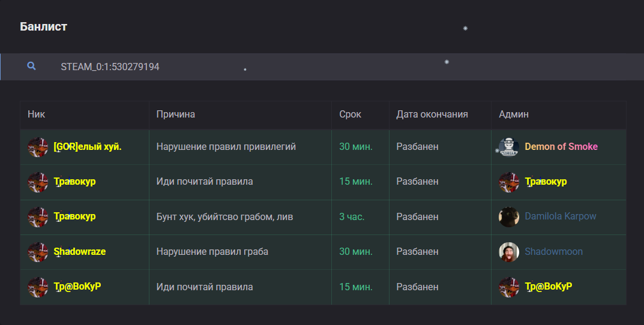Open player nick Тр@ВоКуР
644x325 pixels.
77,287
